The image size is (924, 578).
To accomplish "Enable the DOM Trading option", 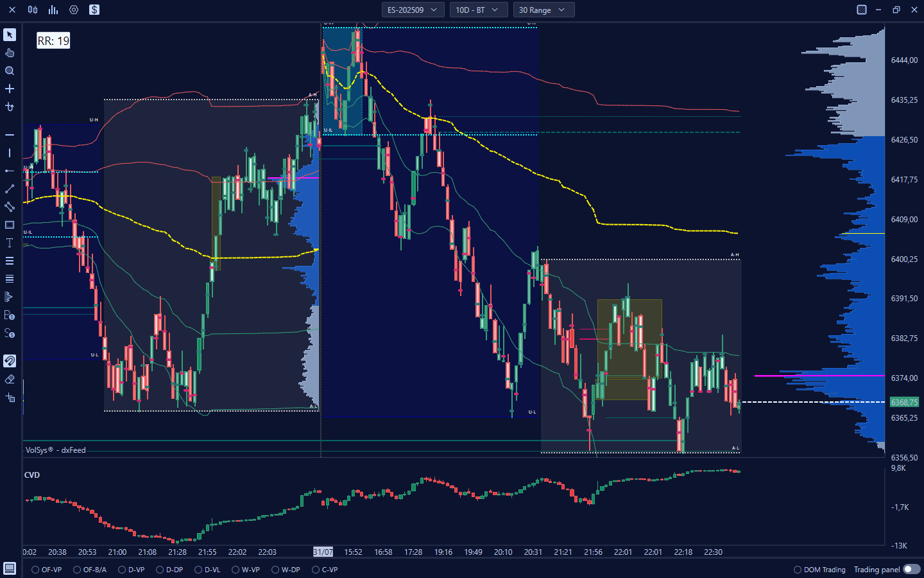I will pyautogui.click(x=798, y=570).
